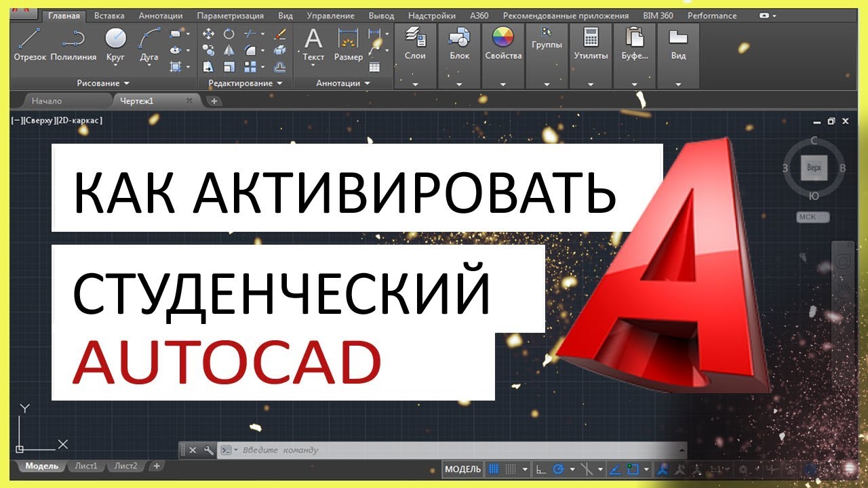Select the Полилиния polyline tool
The height and width of the screenshot is (488, 868).
tap(73, 45)
